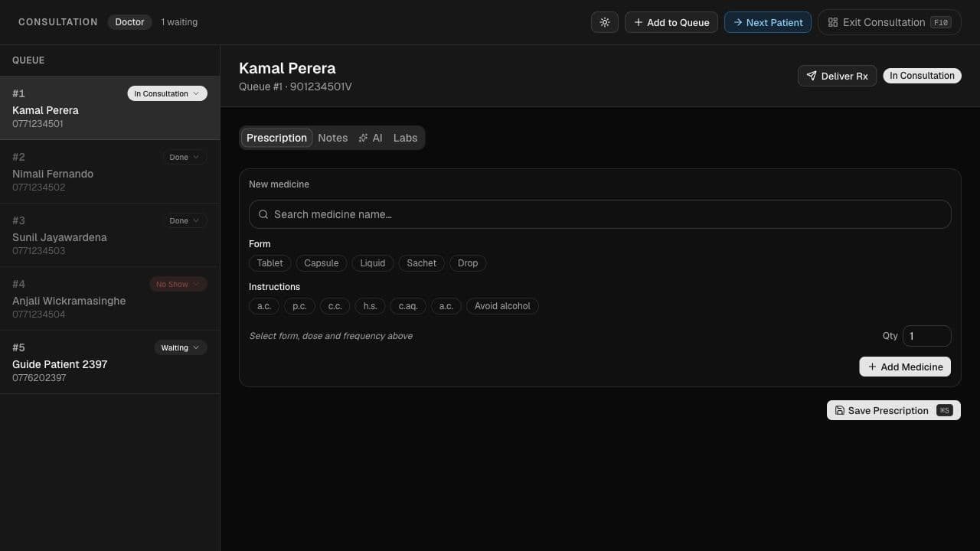Click the Doctor role badge
The image size is (980, 551).
(129, 22)
